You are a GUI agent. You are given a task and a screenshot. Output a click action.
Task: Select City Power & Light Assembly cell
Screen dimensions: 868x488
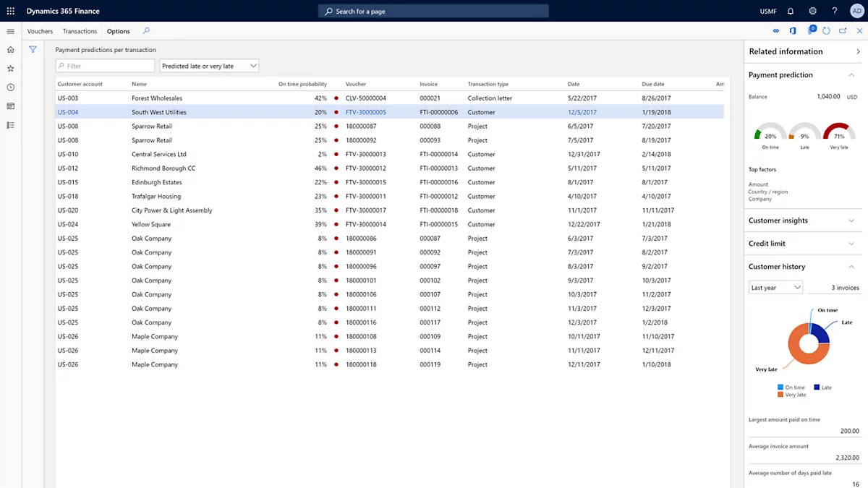point(172,210)
